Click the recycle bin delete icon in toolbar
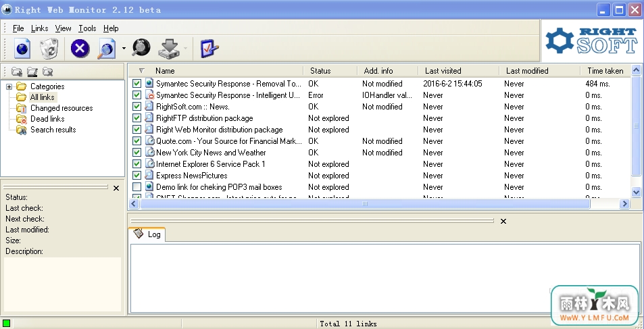Image resolution: width=644 pixels, height=329 pixels. point(49,49)
